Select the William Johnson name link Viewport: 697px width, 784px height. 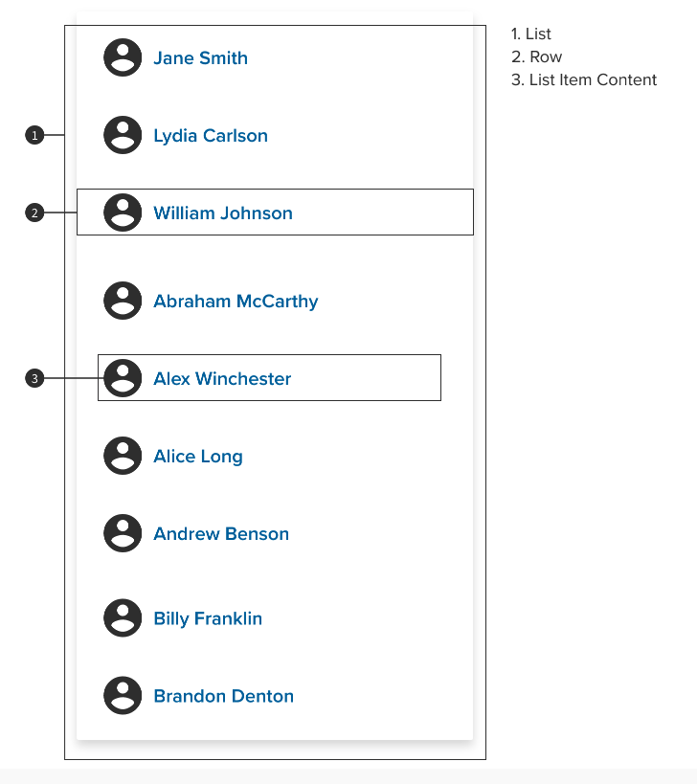click(223, 213)
